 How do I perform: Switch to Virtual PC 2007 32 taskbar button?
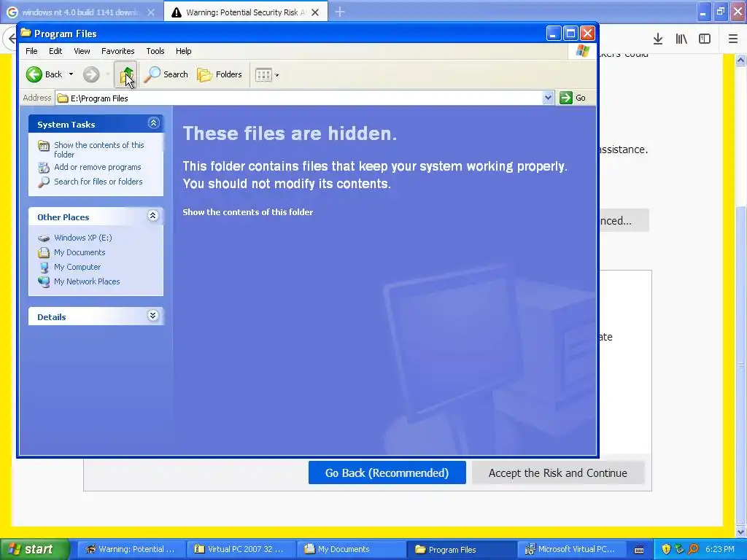[x=240, y=549]
